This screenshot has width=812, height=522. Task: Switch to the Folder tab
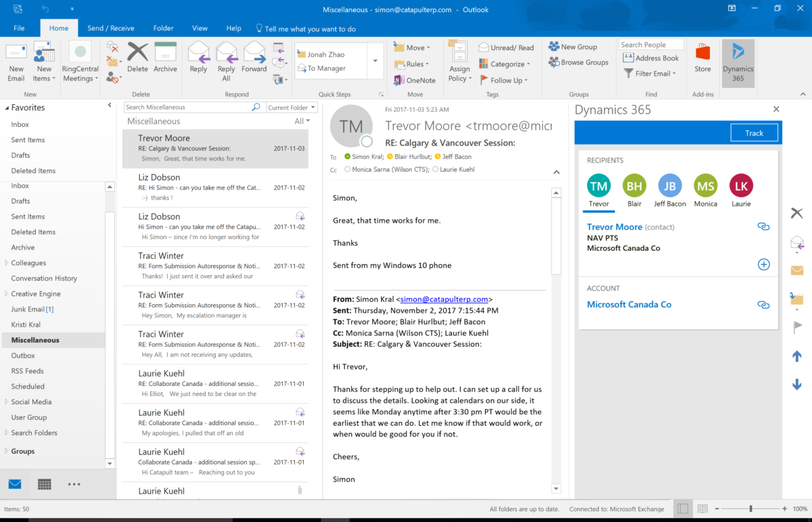tap(163, 28)
